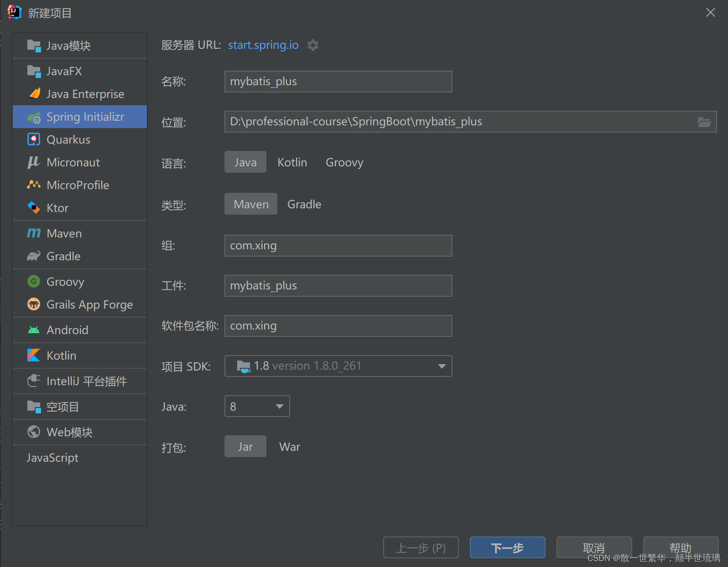Select Groovy as the language
The image size is (728, 567).
(x=344, y=162)
